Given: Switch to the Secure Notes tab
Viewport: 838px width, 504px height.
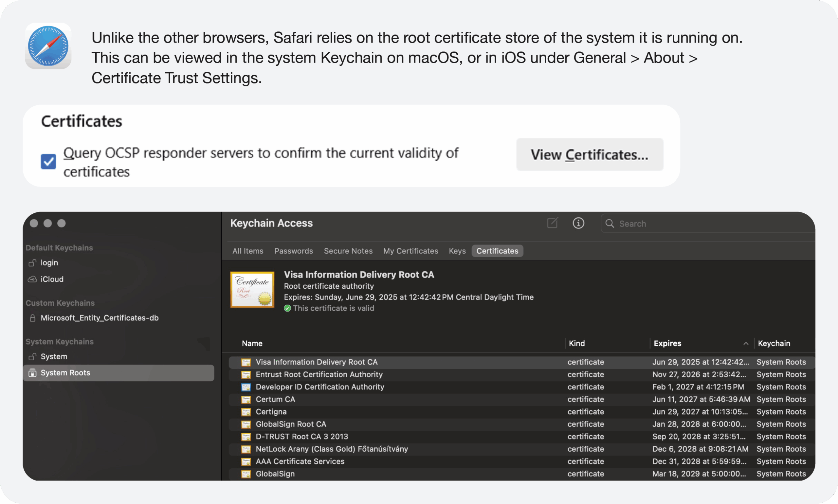Looking at the screenshot, I should pyautogui.click(x=348, y=251).
